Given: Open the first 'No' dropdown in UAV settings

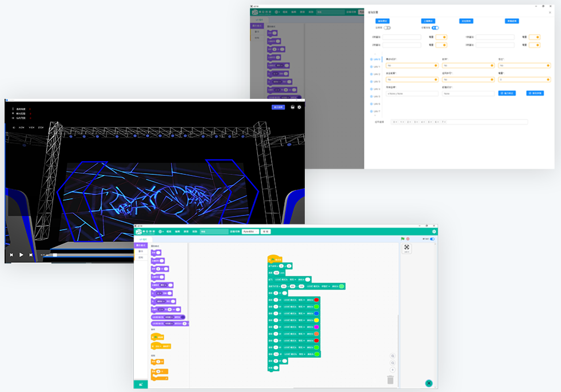Looking at the screenshot, I should tap(412, 65).
